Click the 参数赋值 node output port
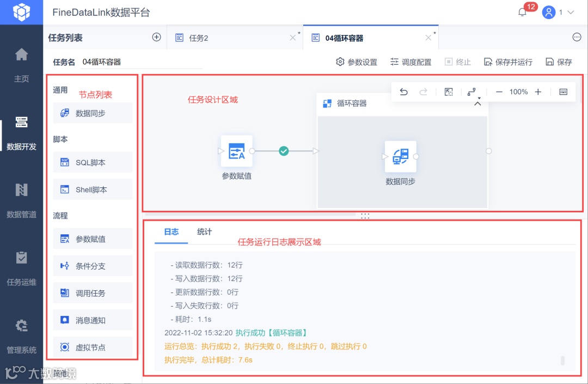 (252, 151)
